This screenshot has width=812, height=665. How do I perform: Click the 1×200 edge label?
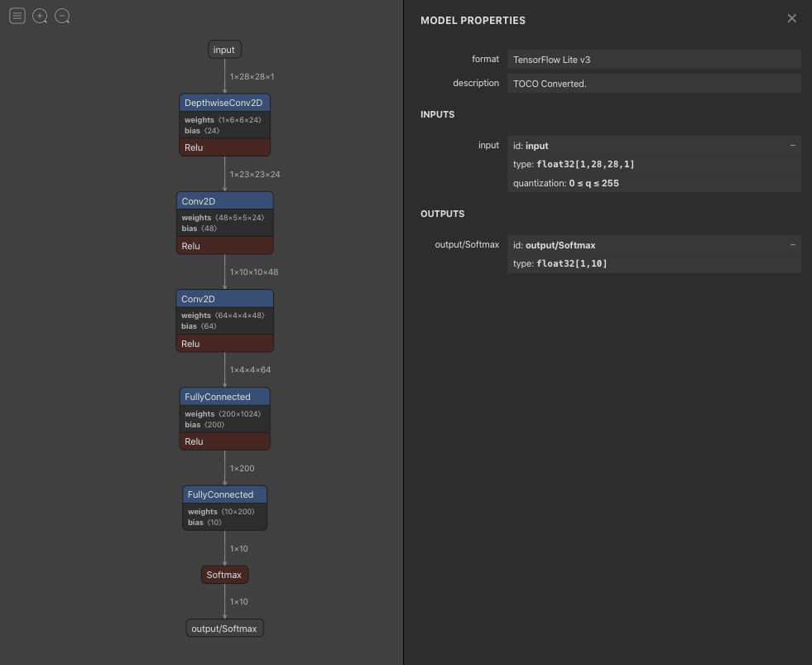(x=242, y=468)
